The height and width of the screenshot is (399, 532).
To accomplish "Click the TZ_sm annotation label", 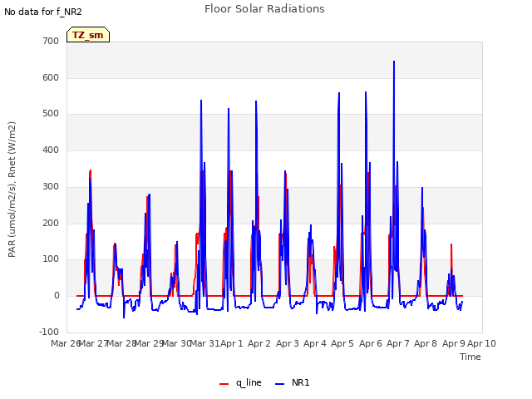I will click(88, 35).
